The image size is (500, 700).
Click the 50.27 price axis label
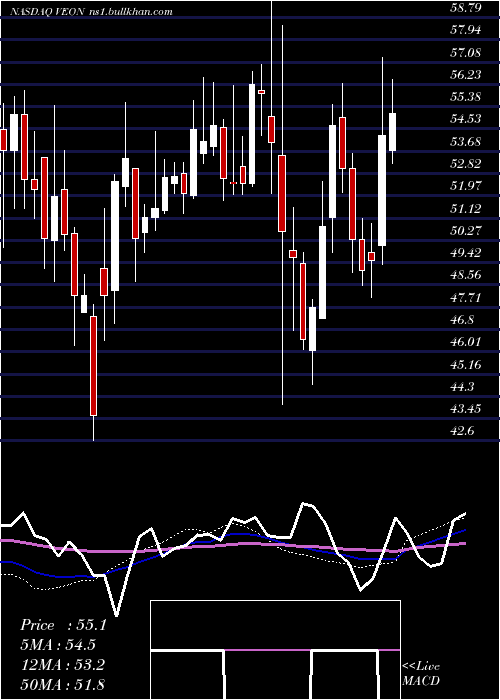tap(466, 231)
